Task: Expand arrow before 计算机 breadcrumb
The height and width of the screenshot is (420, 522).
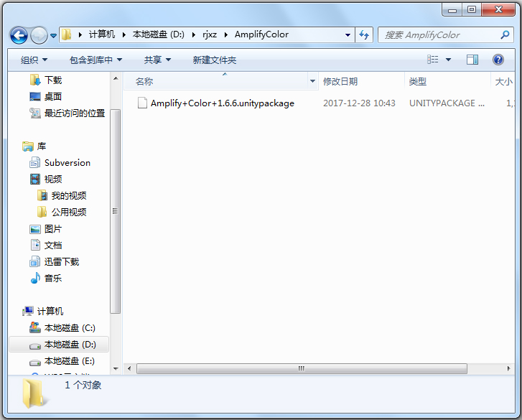Action: click(80, 34)
